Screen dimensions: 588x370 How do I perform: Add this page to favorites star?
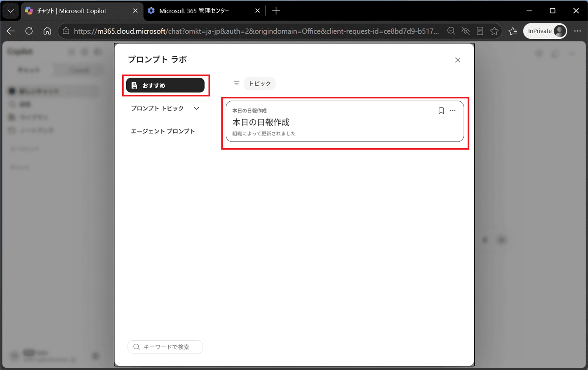pyautogui.click(x=494, y=31)
